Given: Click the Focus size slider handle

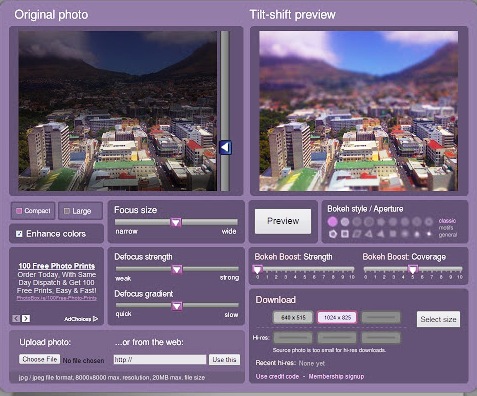Looking at the screenshot, I should [176, 222].
